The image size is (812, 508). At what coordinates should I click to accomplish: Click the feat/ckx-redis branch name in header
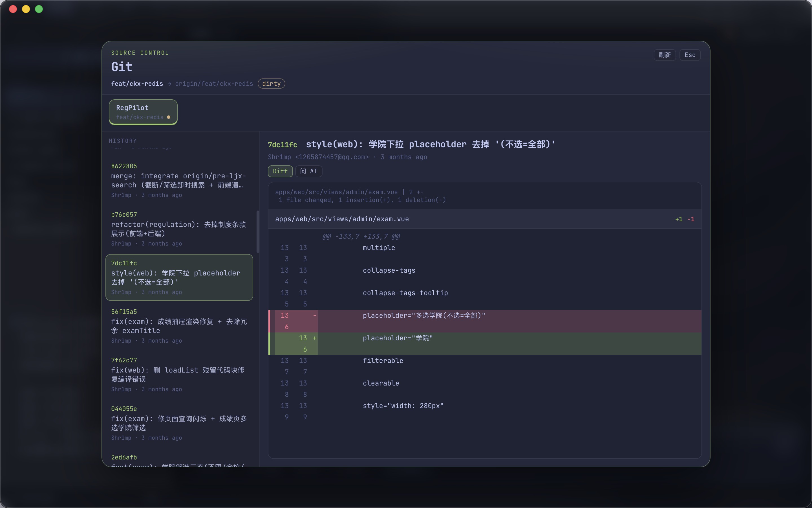[x=137, y=84]
